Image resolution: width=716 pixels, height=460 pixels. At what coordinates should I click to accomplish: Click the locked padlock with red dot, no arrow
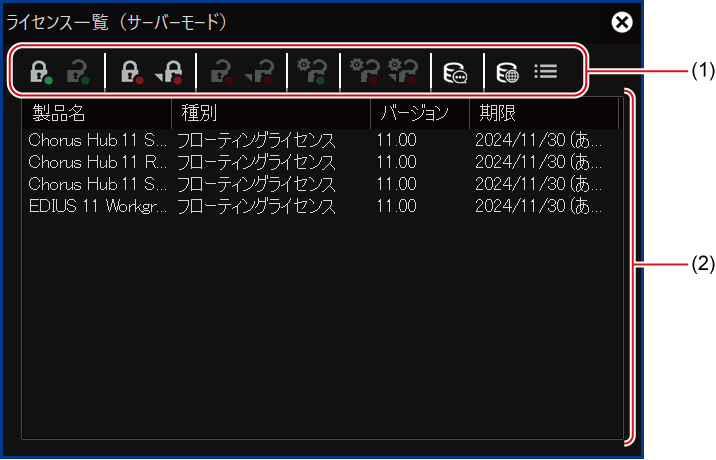(x=132, y=72)
